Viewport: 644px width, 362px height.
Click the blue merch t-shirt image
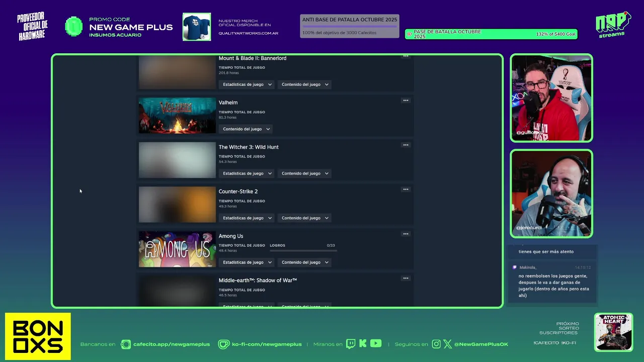coord(197,27)
